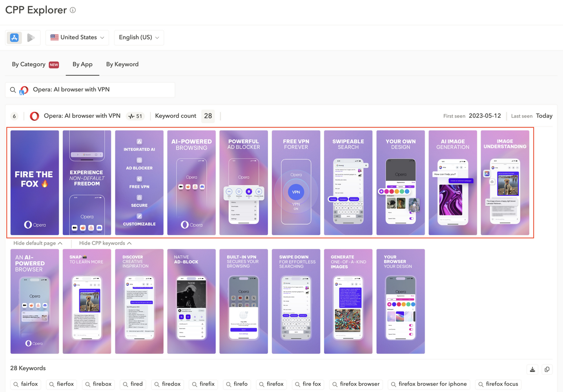Collapse the default page section
Screen dimensions: 563x392
[x=38, y=243]
